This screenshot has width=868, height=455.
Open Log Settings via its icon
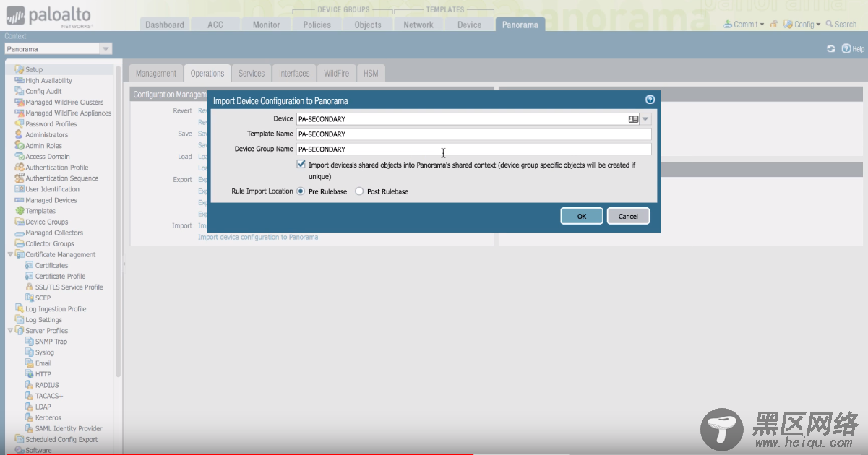point(20,319)
